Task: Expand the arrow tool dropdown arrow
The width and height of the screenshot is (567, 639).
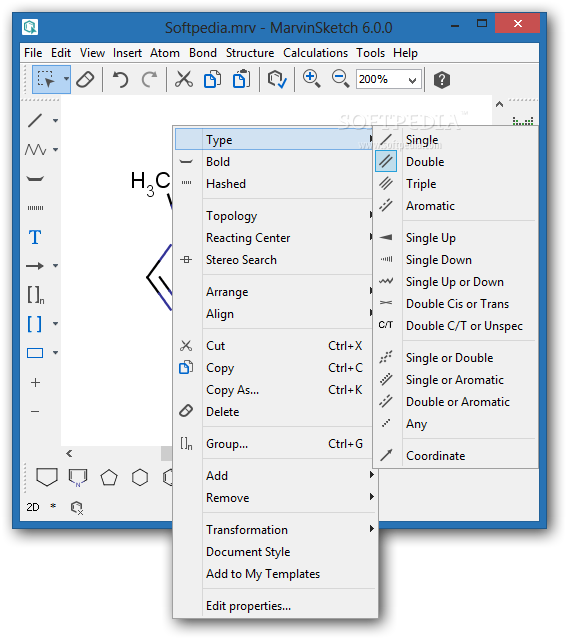Action: tap(55, 266)
